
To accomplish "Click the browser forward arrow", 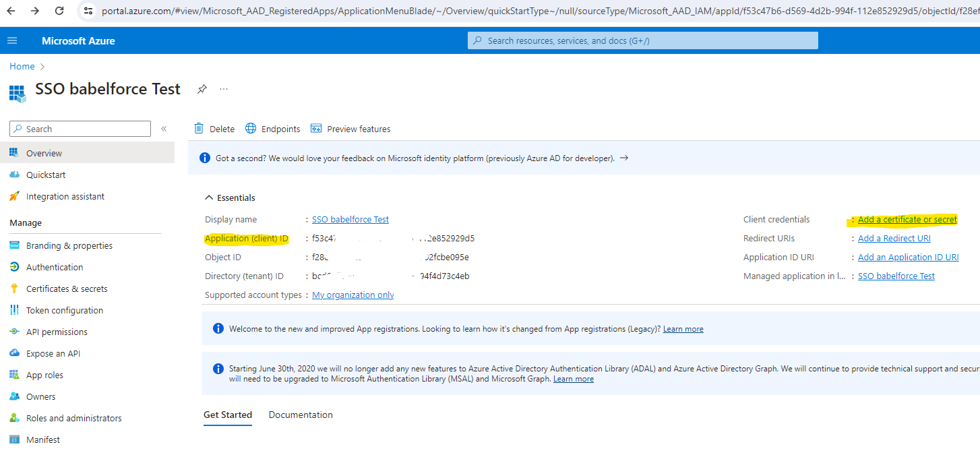I will tap(35, 11).
